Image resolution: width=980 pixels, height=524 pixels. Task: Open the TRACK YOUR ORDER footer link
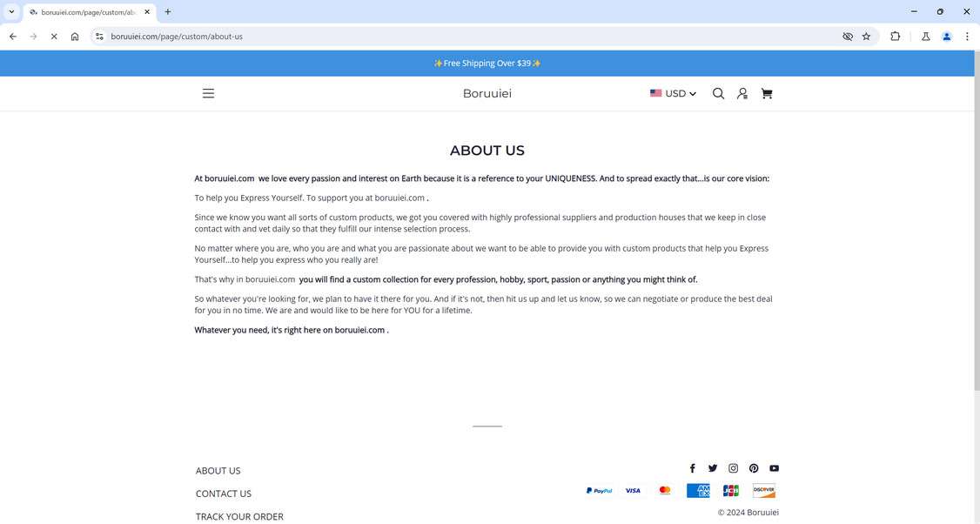(x=239, y=516)
